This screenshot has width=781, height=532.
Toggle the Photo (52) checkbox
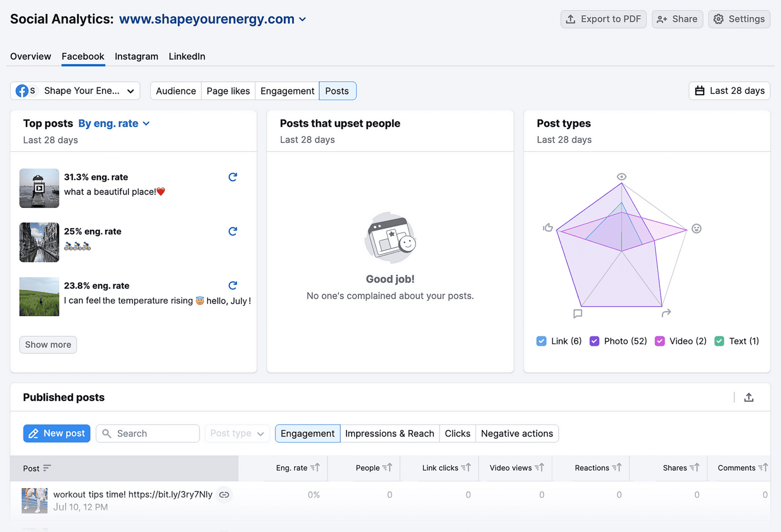(x=594, y=341)
